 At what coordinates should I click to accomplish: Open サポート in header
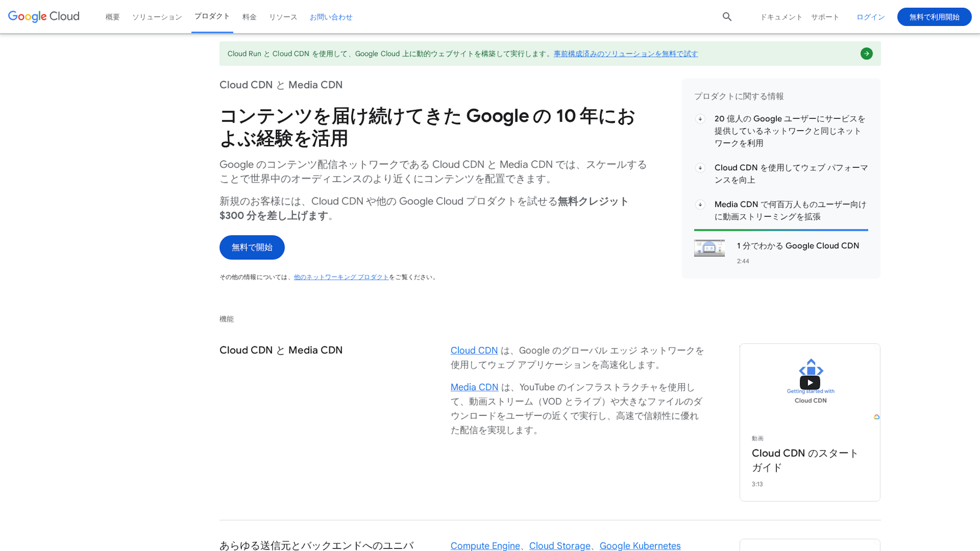pos(825,17)
